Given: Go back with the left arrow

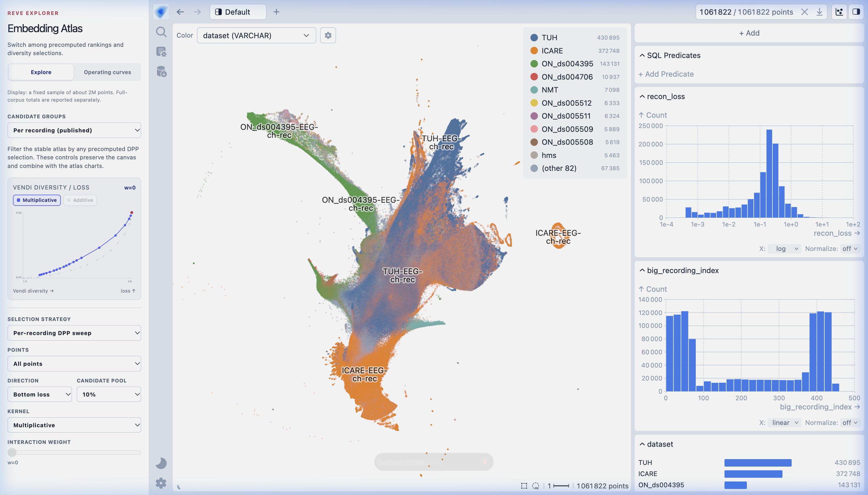Looking at the screenshot, I should coord(180,12).
